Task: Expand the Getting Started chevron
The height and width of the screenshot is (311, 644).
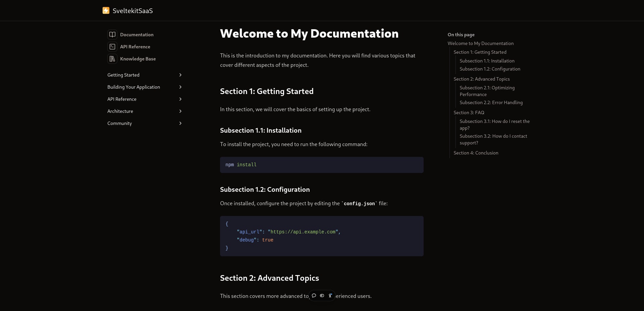Action: (x=180, y=75)
